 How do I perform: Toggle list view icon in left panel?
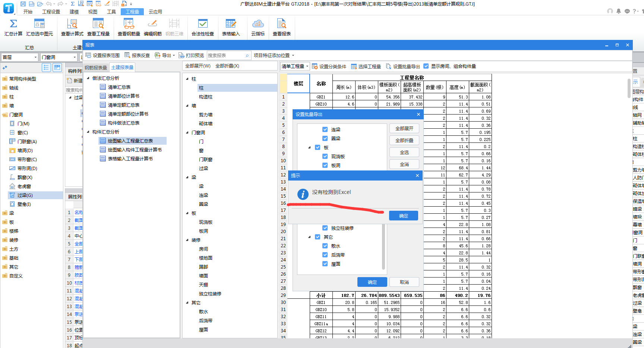46,68
